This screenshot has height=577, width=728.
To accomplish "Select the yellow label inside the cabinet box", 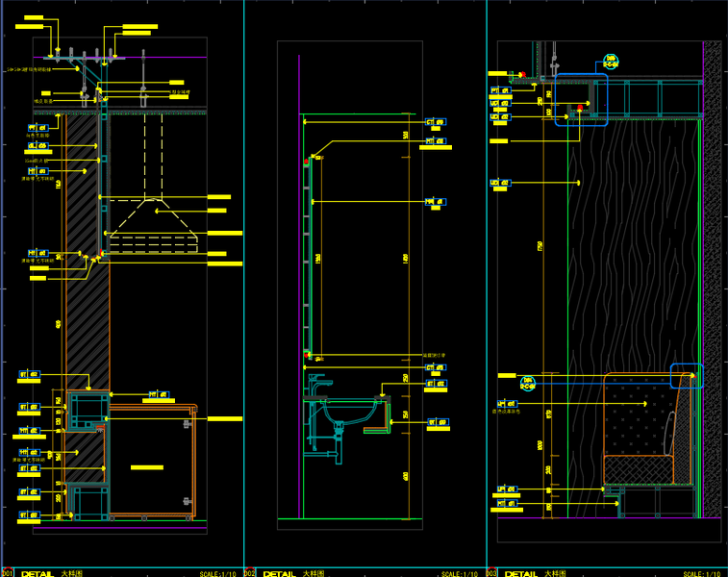I will pos(147,467).
